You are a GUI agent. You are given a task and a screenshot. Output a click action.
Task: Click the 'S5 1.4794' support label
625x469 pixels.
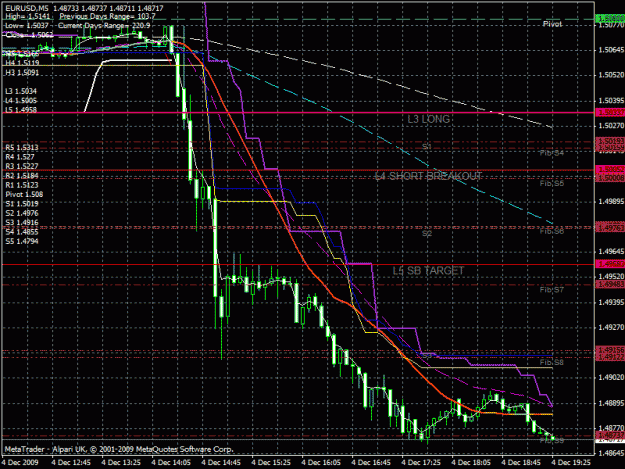coord(22,241)
